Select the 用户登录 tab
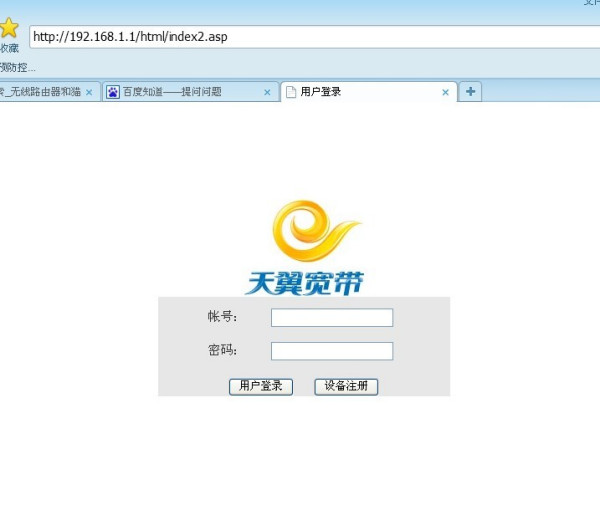Viewport: 600px width, 505px height. pyautogui.click(x=369, y=92)
